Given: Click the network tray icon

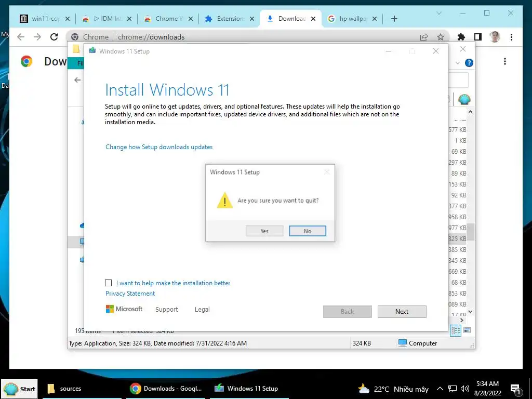Looking at the screenshot, I should click(x=453, y=389).
